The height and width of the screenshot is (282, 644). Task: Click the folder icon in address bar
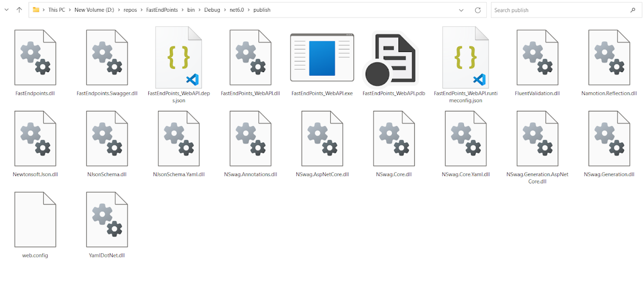click(36, 10)
